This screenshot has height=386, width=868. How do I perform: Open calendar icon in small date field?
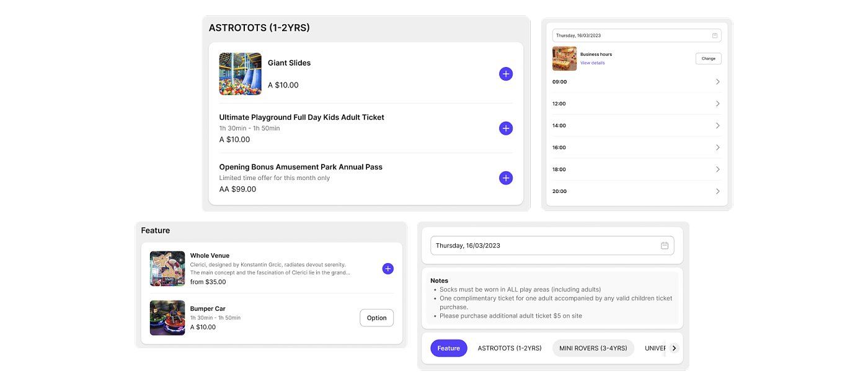(x=714, y=35)
